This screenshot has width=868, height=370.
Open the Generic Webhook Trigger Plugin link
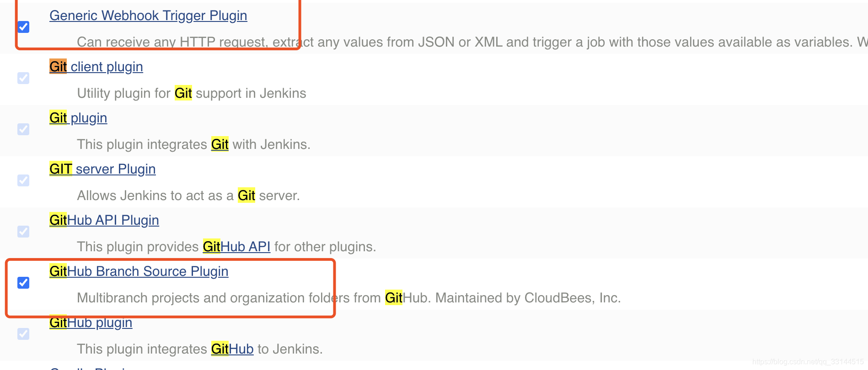pos(148,15)
